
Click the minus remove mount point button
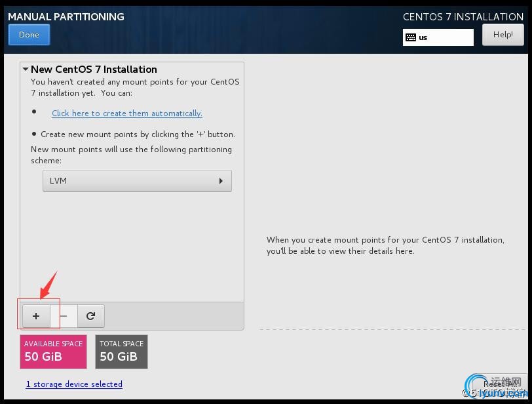pyautogui.click(x=64, y=316)
